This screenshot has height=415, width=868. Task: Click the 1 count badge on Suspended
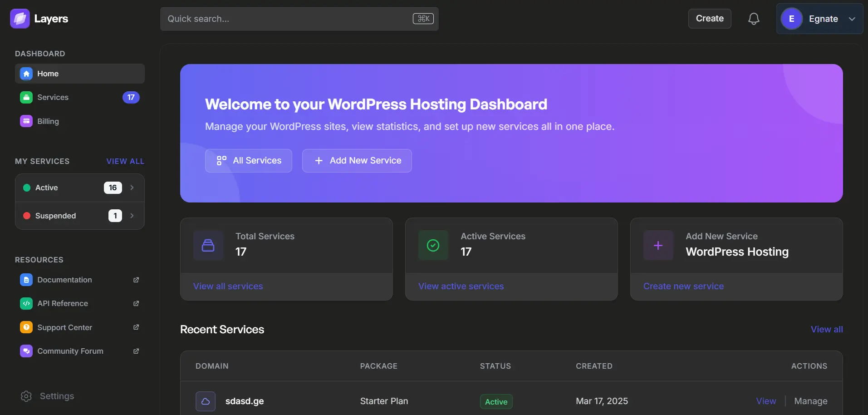coord(115,216)
